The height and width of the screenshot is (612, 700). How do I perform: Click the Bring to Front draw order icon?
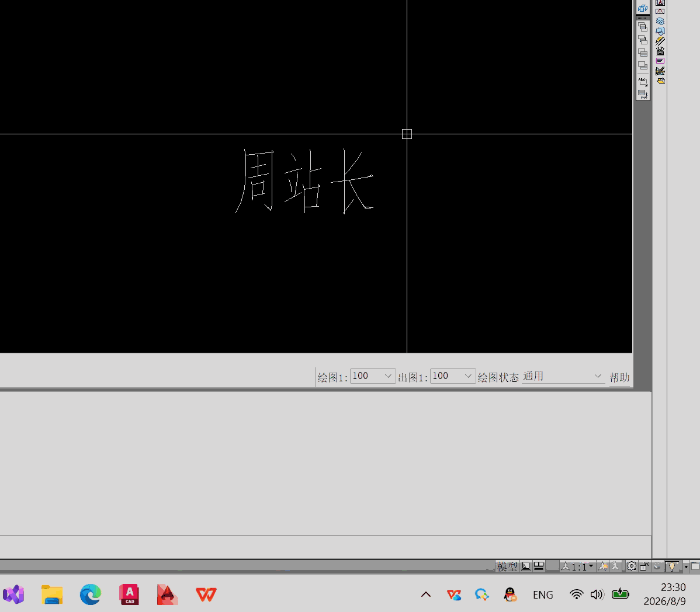(642, 27)
